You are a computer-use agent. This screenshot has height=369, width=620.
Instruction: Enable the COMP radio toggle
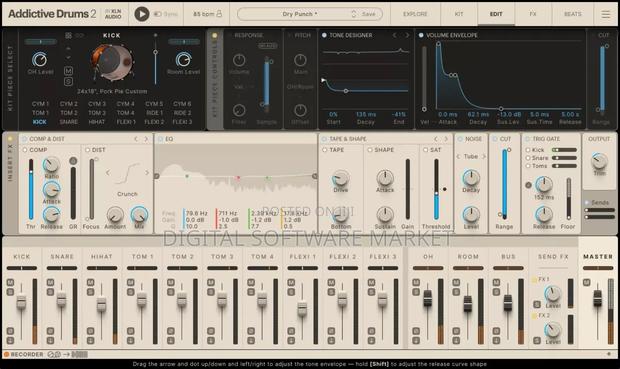tap(25, 150)
